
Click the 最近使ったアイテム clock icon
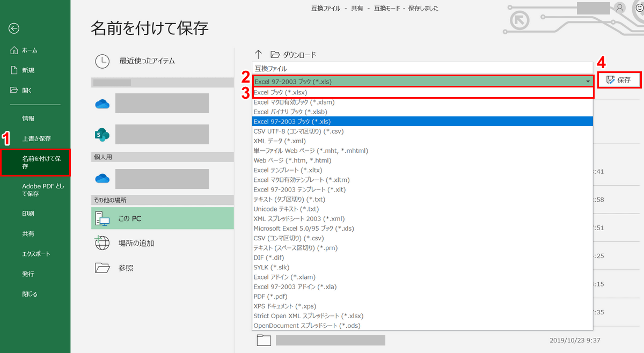pos(102,61)
